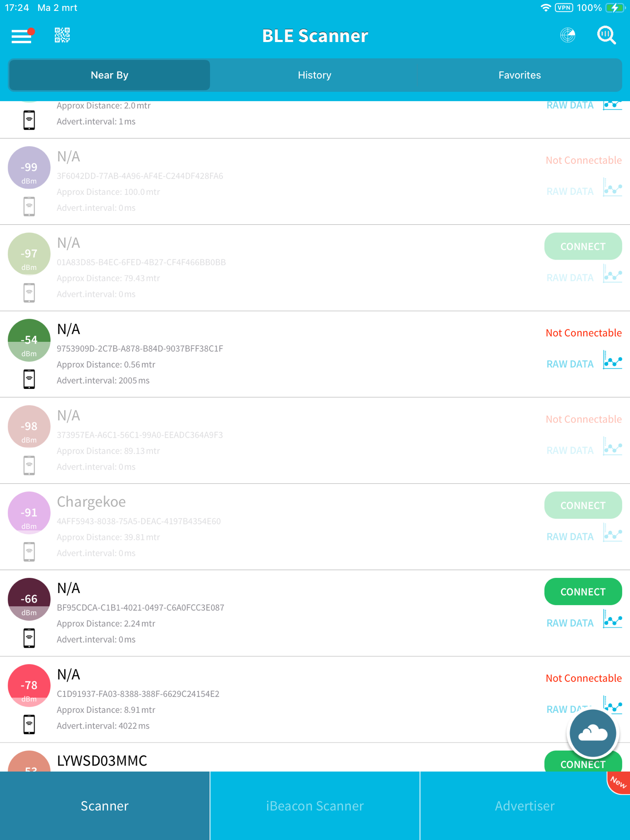Open the hamburger menu
The width and height of the screenshot is (630, 840).
22,36
